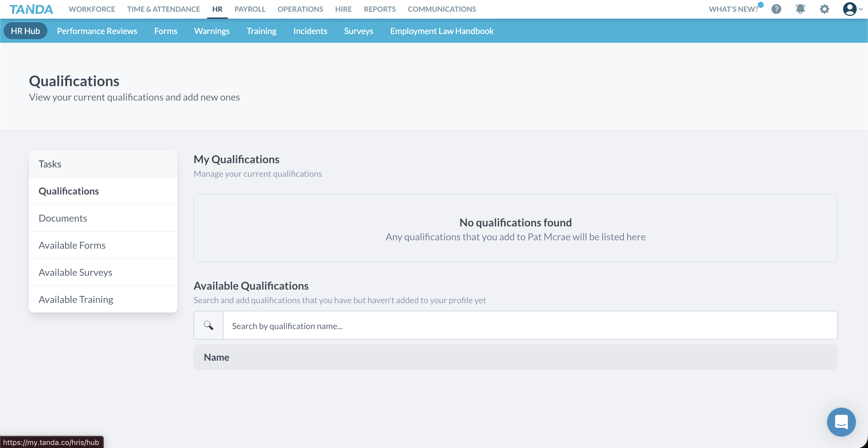The image size is (868, 448).
Task: Open the help question-mark icon
Action: click(x=776, y=9)
